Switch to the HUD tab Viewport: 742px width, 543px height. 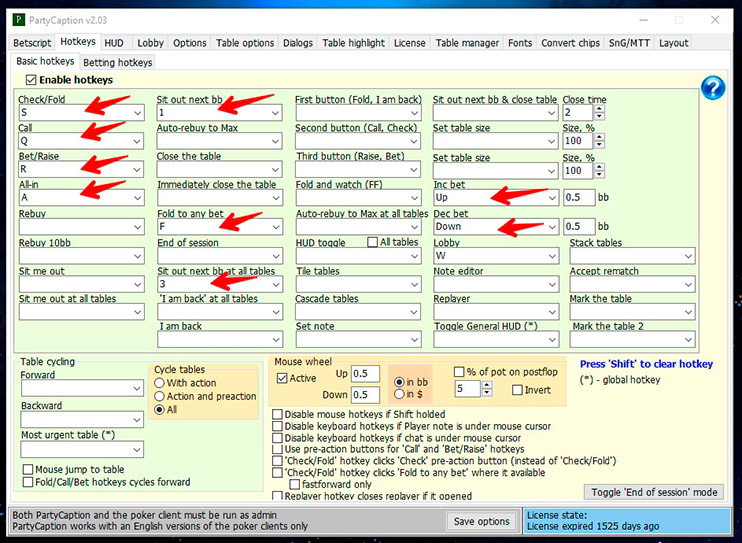[114, 43]
